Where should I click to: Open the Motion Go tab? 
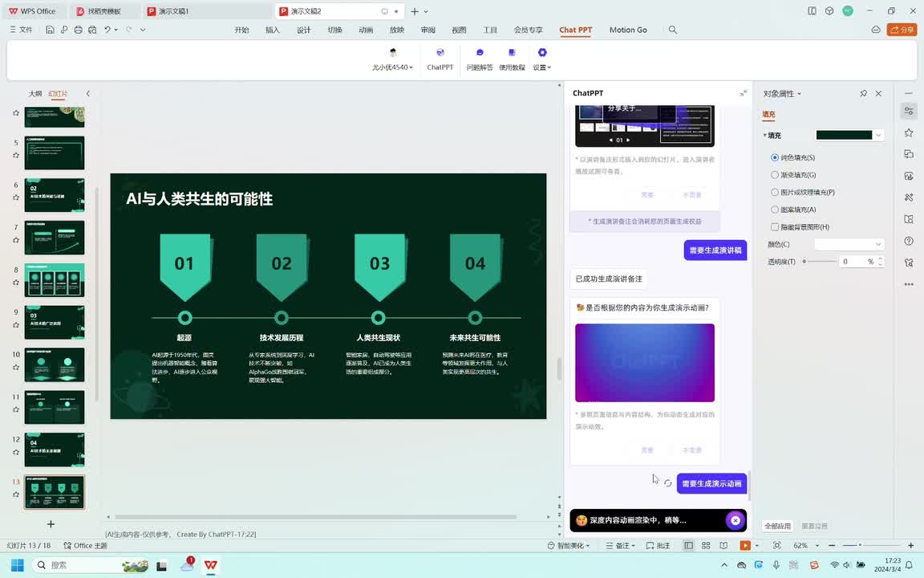628,30
